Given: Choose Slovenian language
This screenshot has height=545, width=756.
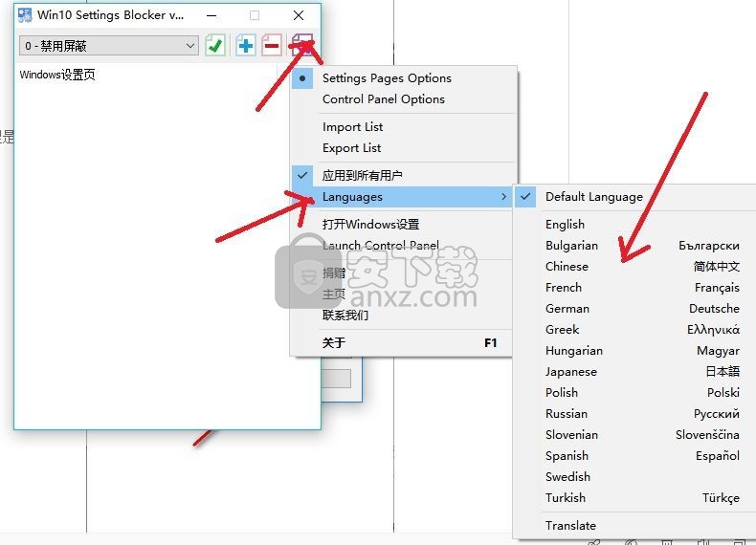Looking at the screenshot, I should (635, 435).
